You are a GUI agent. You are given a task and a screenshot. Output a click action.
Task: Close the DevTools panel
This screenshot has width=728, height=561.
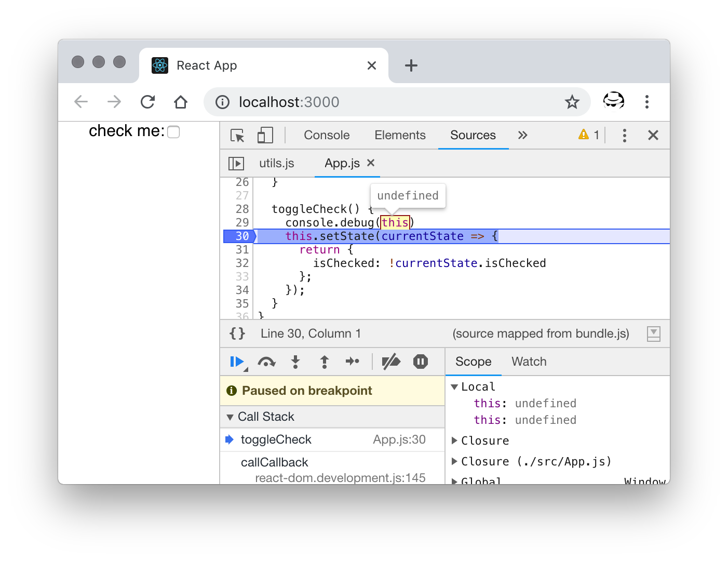click(653, 136)
